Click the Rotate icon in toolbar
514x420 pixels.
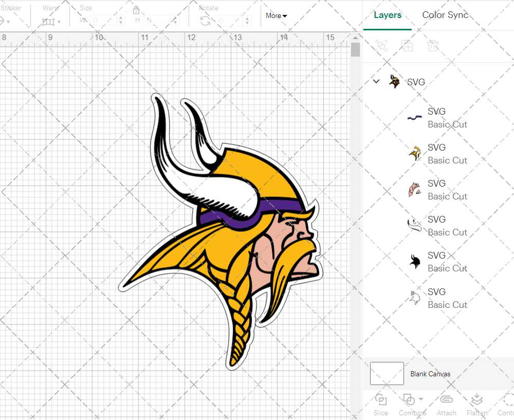pyautogui.click(x=205, y=21)
